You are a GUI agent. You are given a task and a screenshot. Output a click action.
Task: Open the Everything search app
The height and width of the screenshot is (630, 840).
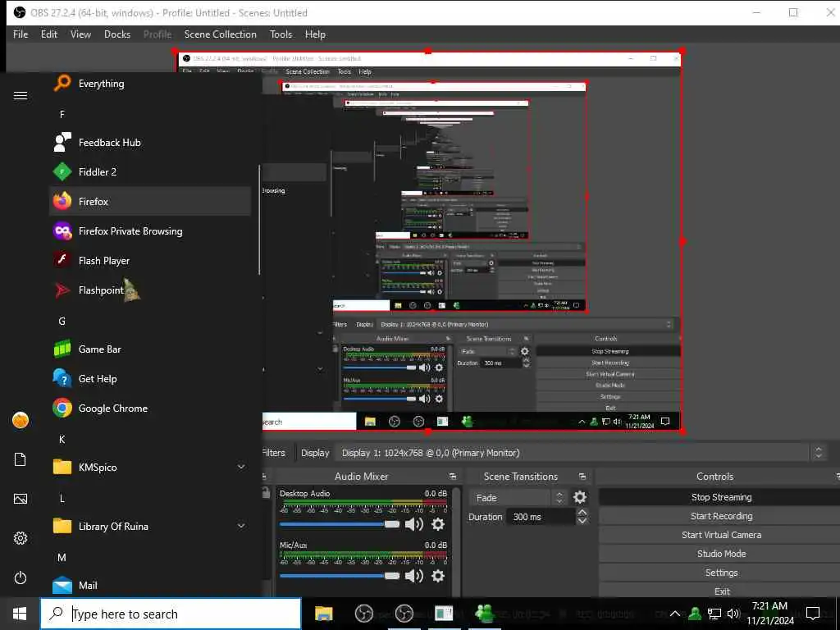coord(150,84)
